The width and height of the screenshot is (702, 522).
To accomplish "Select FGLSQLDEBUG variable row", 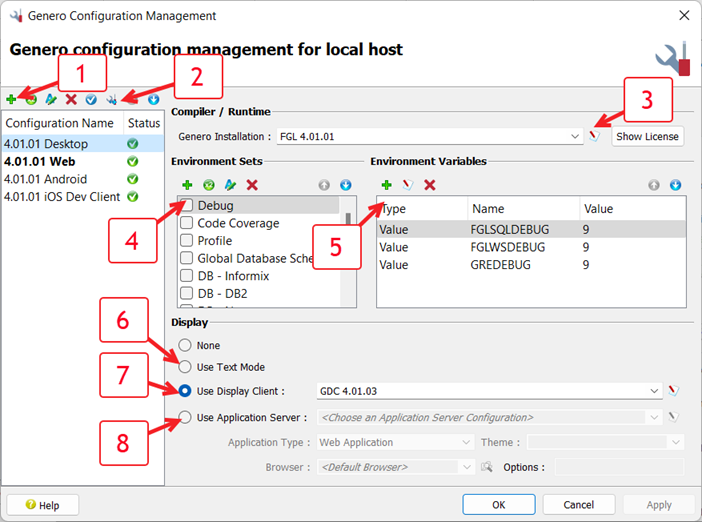I will (x=531, y=229).
